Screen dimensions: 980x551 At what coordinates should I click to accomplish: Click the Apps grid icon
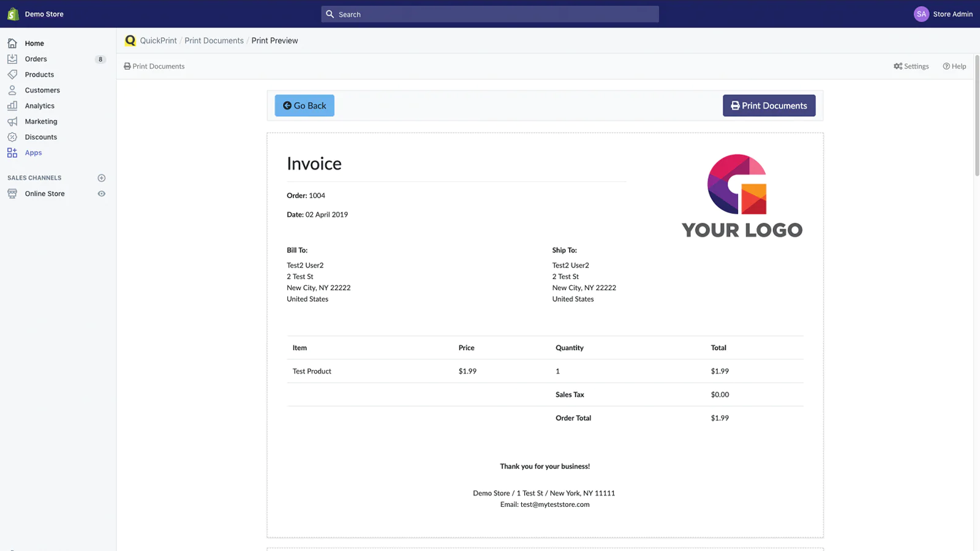[x=12, y=153]
